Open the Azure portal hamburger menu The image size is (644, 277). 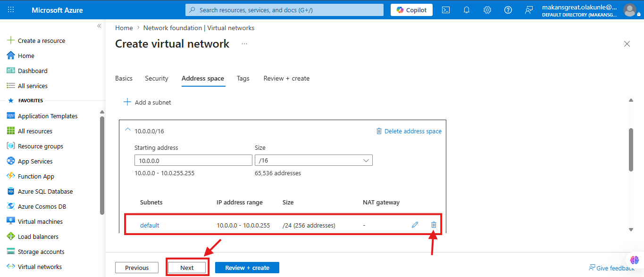[11, 9]
